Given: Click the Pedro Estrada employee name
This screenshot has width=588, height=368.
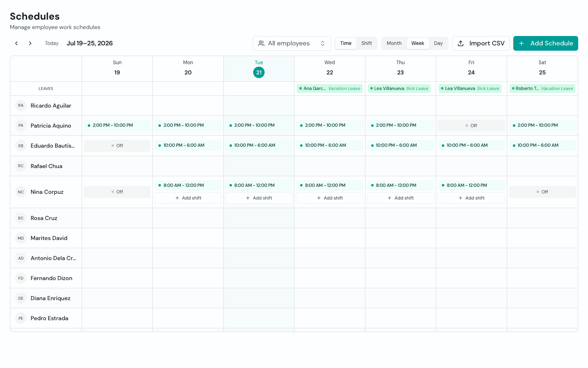Looking at the screenshot, I should tap(49, 318).
